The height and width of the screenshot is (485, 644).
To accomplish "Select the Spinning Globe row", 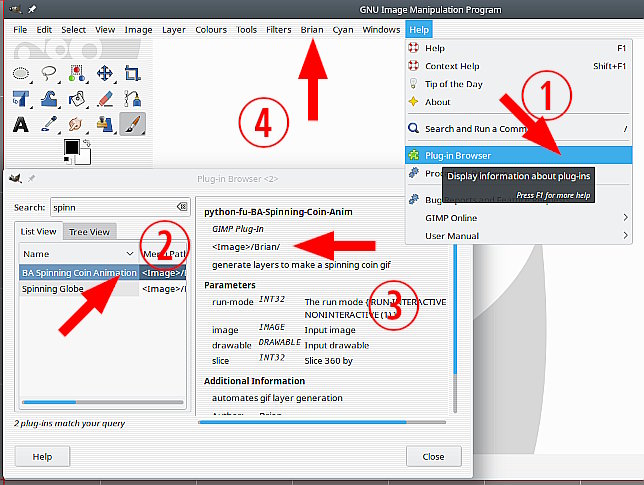I will (103, 289).
